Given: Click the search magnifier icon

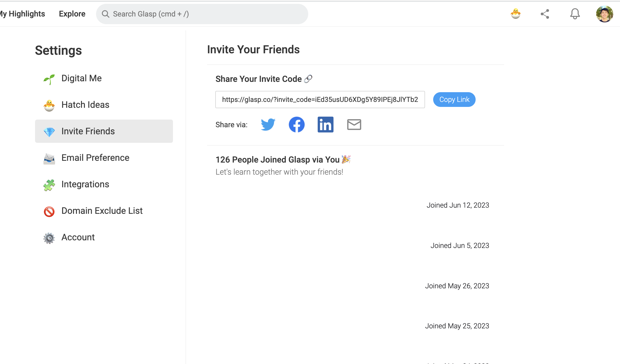Looking at the screenshot, I should coord(105,14).
